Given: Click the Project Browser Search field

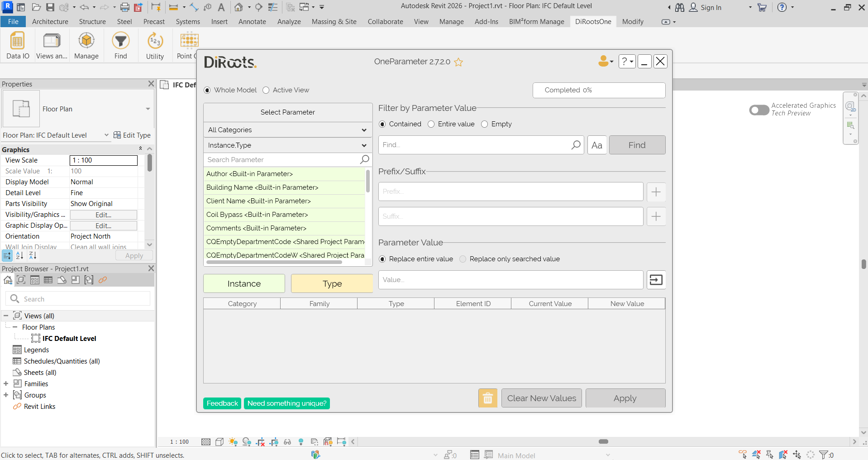Looking at the screenshot, I should 78,299.
